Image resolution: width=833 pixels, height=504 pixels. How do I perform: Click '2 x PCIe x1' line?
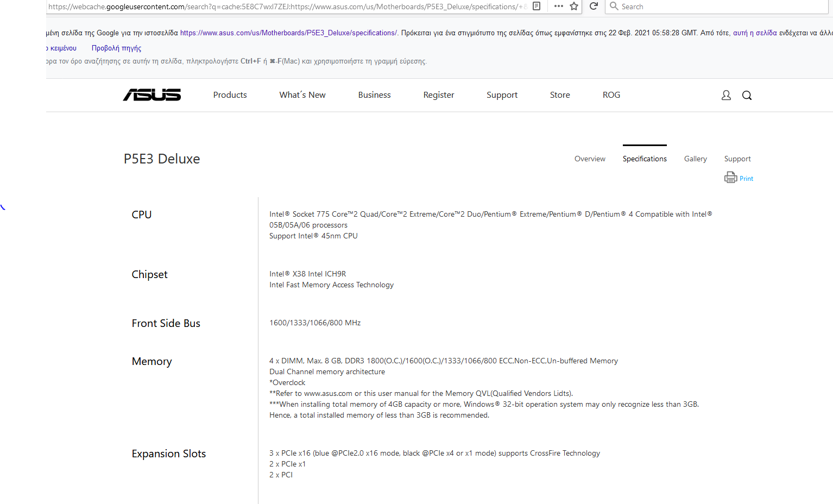coord(287,464)
